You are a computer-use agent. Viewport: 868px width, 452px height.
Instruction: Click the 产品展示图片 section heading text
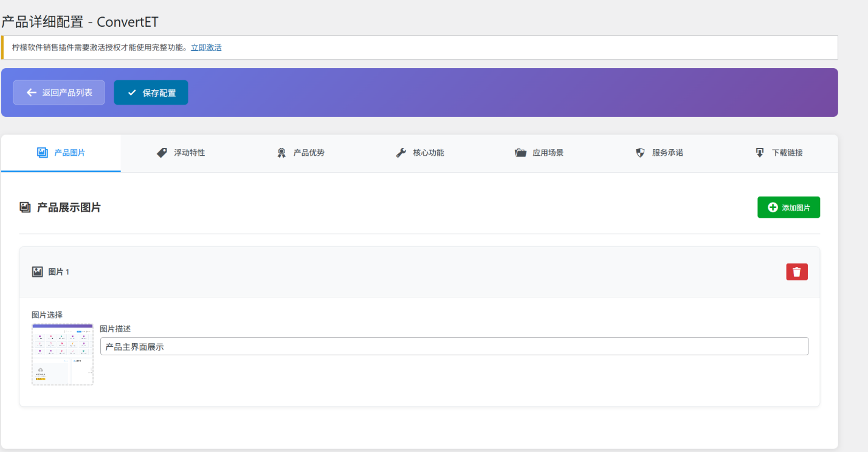pyautogui.click(x=69, y=208)
